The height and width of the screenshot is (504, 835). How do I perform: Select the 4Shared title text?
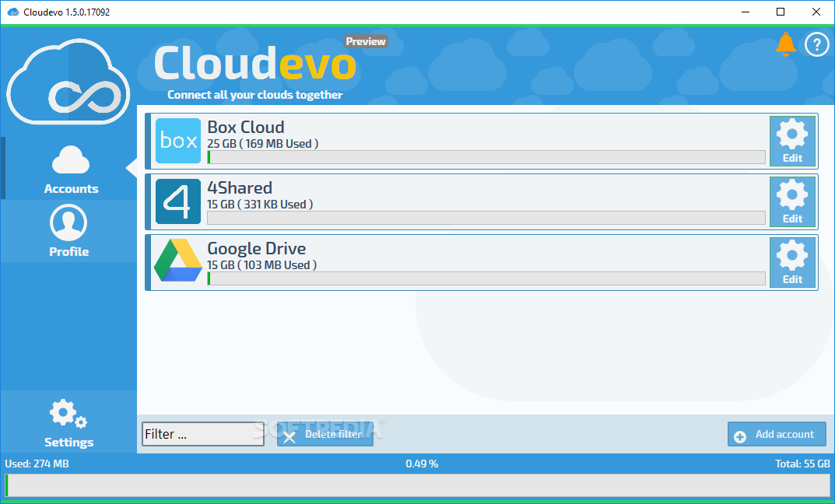(x=240, y=188)
